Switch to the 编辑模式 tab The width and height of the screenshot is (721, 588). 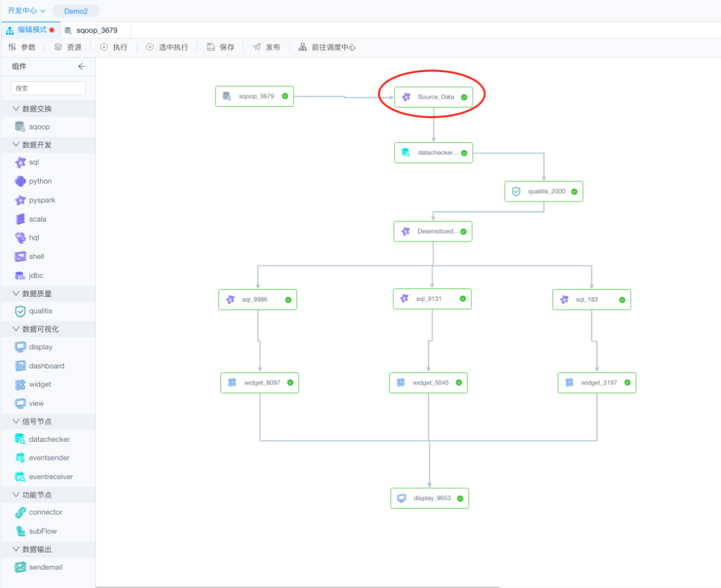pyautogui.click(x=31, y=30)
